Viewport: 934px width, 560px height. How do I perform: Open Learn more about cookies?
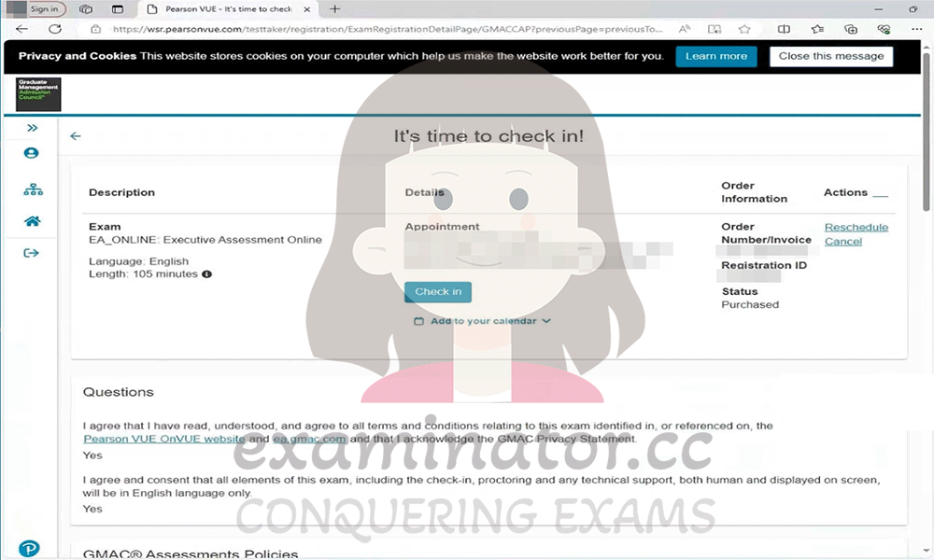pos(716,56)
